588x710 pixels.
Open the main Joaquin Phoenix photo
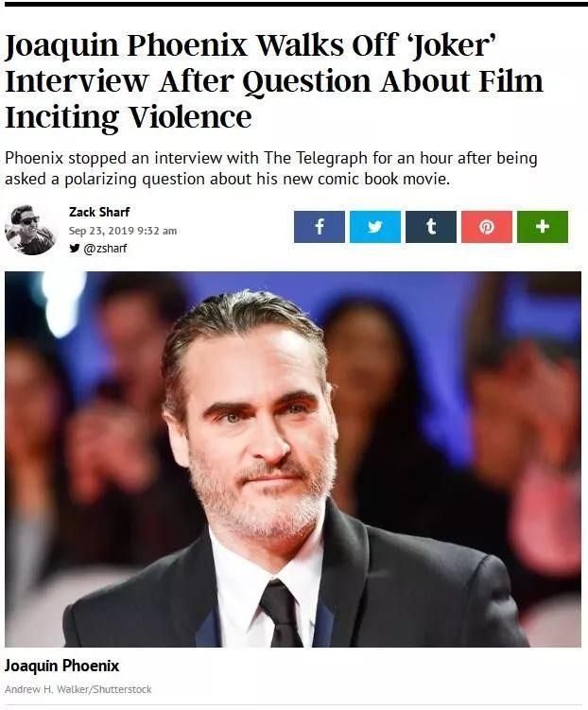[x=293, y=459]
